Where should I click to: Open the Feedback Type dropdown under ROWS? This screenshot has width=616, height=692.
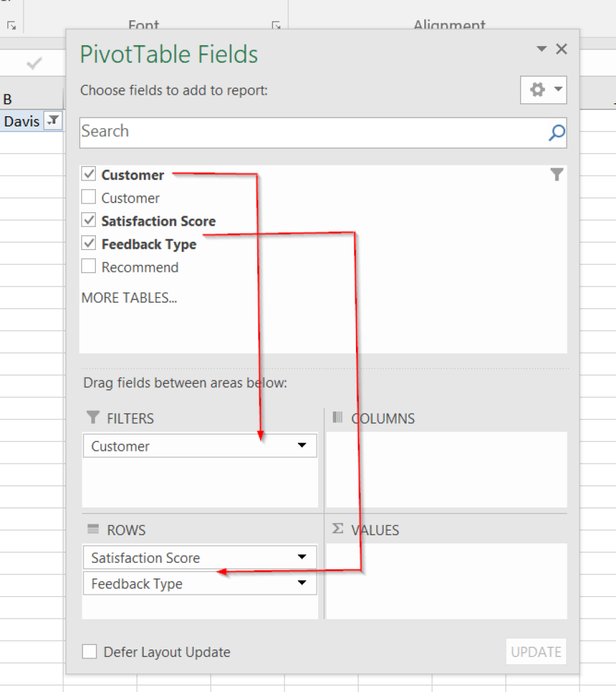tap(302, 583)
